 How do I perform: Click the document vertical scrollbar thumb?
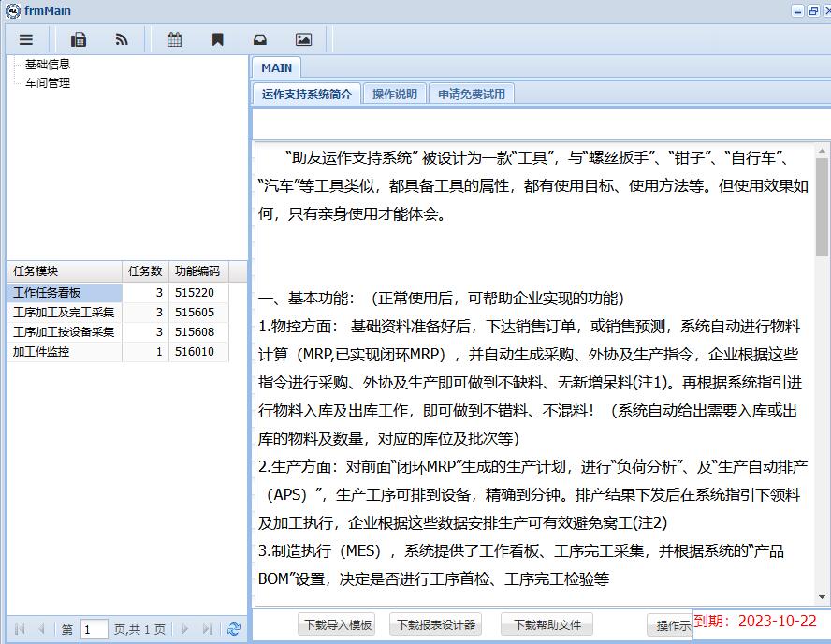[x=822, y=206]
